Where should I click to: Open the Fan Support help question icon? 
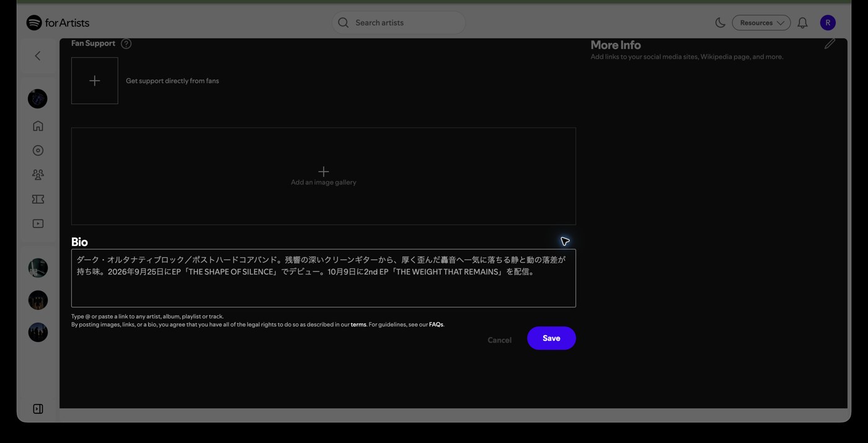pos(126,43)
